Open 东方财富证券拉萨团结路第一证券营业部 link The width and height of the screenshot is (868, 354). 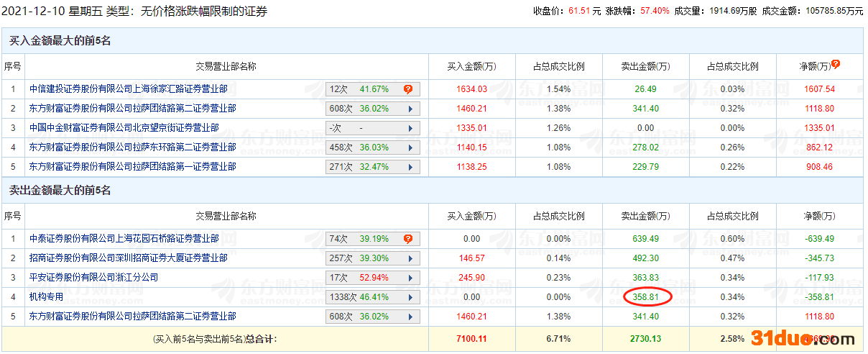133,167
